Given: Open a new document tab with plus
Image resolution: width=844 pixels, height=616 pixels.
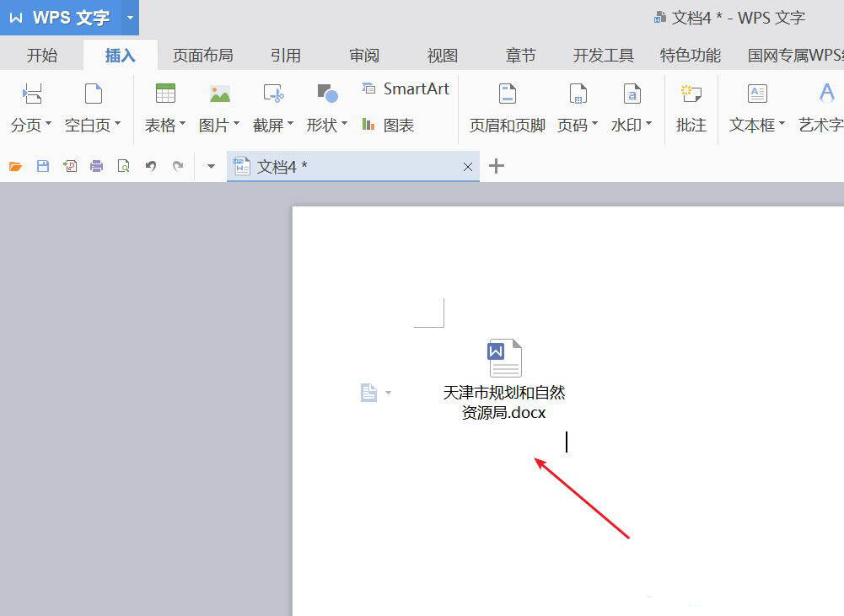Looking at the screenshot, I should tap(497, 166).
